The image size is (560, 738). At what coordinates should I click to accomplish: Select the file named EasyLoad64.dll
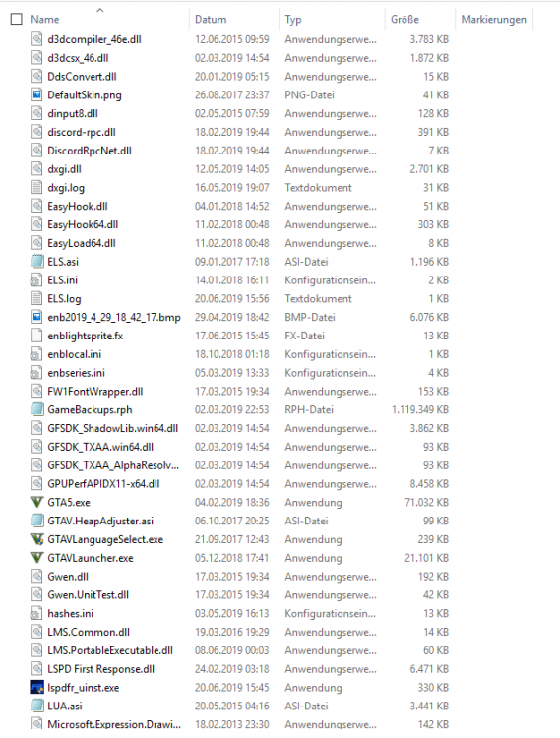click(x=82, y=243)
